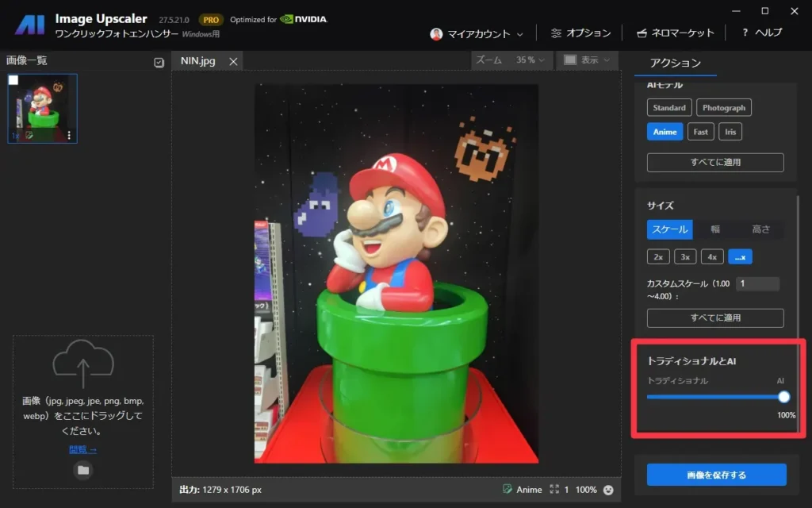Click the 閲覧 browse link
Viewport: 812px width, 508px height.
coord(82,449)
